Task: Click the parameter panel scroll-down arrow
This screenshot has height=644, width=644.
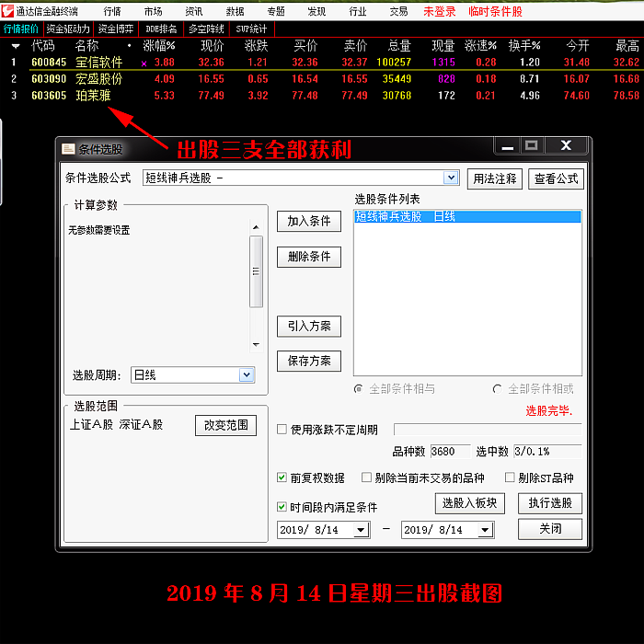Action: point(256,345)
